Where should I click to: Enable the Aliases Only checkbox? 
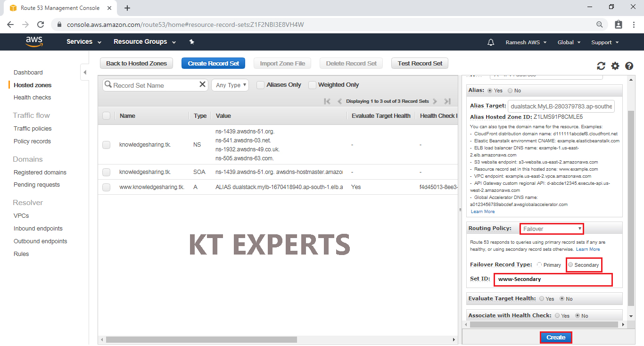[260, 85]
